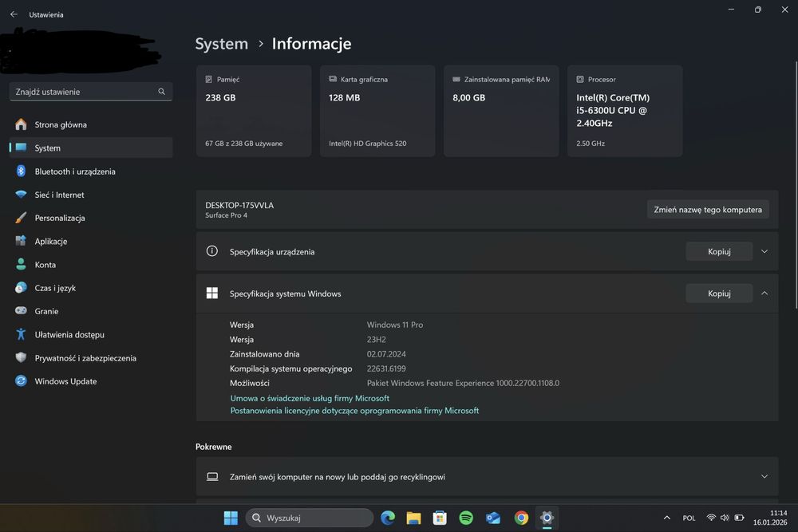Click the Zainstalowana pamięć RAM card
The image size is (798, 532).
(x=501, y=111)
